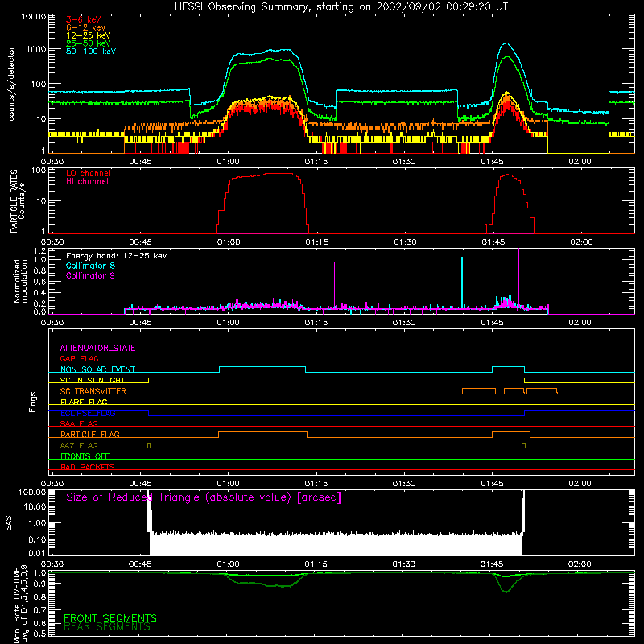Click the SAS vertical axis label
This screenshot has height=644, width=644.
tap(9, 523)
